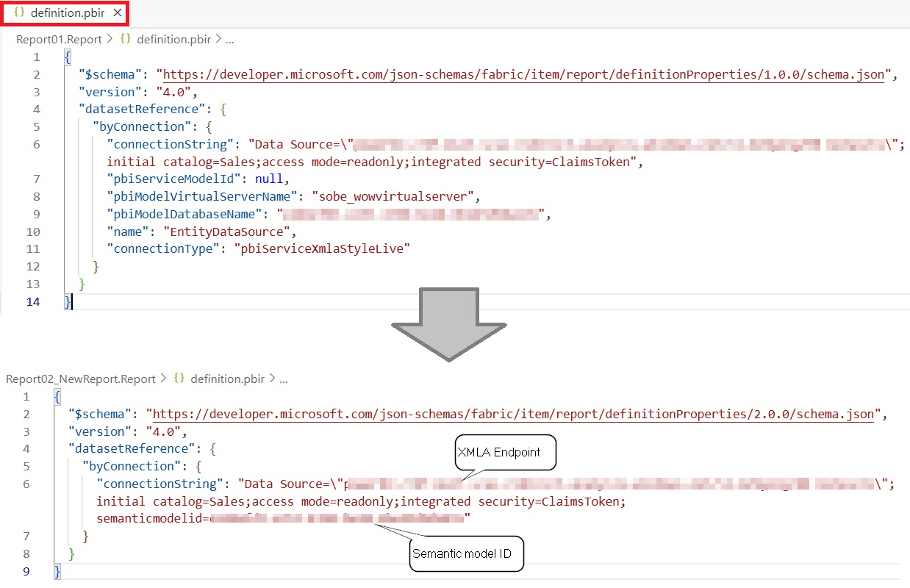The image size is (910, 588).
Task: Click Report01.Report breadcrumb segment
Action: click(59, 40)
